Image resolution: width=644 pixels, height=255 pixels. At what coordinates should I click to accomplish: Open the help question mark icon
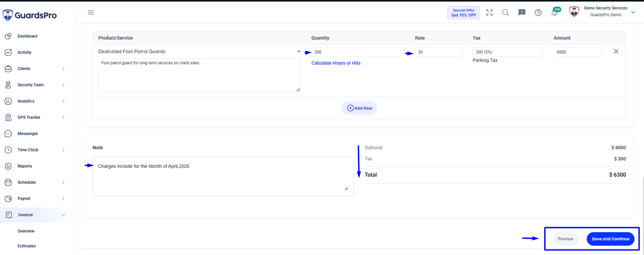538,12
